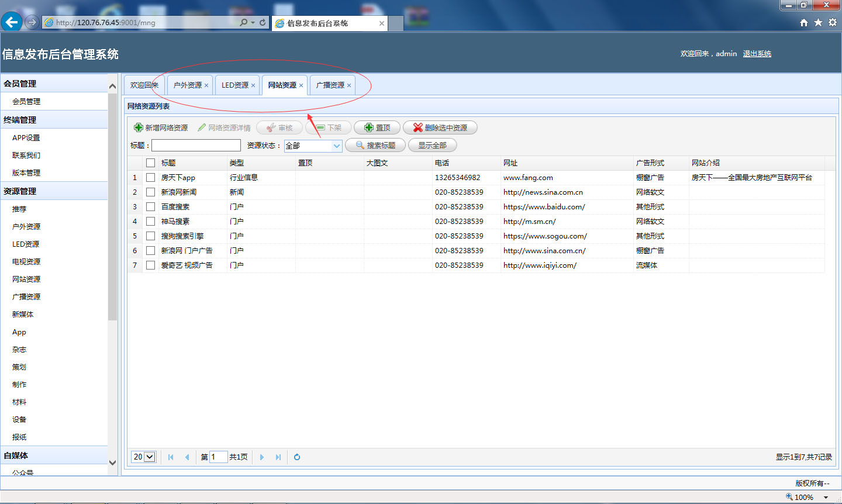The height and width of the screenshot is (504, 842).
Task: Click the browser zoom level magnifier icon
Action: tap(789, 497)
